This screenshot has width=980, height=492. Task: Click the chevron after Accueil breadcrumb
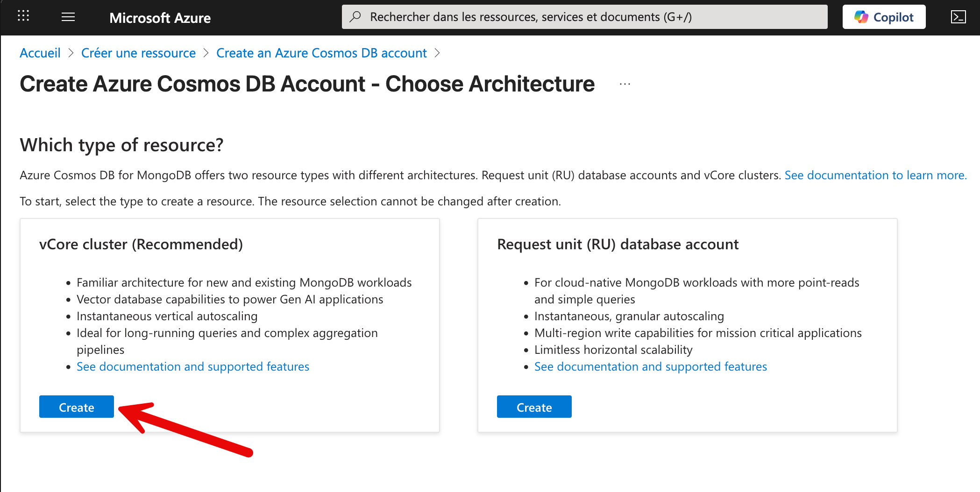(x=71, y=53)
